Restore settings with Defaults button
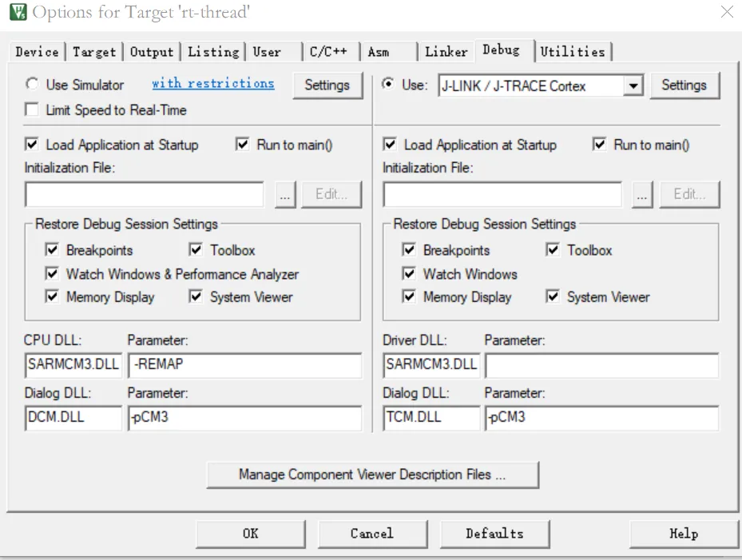The height and width of the screenshot is (560, 742). pyautogui.click(x=495, y=534)
